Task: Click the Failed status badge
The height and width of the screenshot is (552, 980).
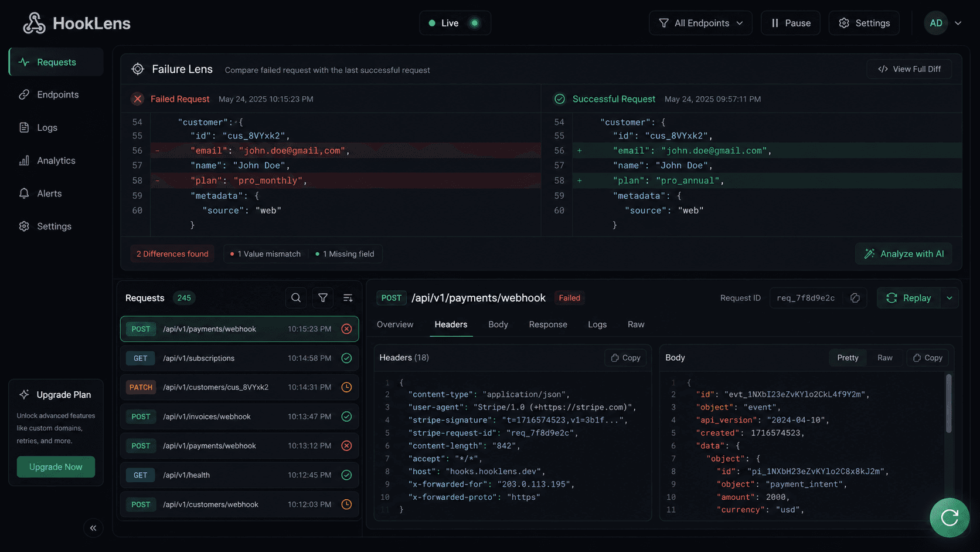Action: tap(569, 298)
